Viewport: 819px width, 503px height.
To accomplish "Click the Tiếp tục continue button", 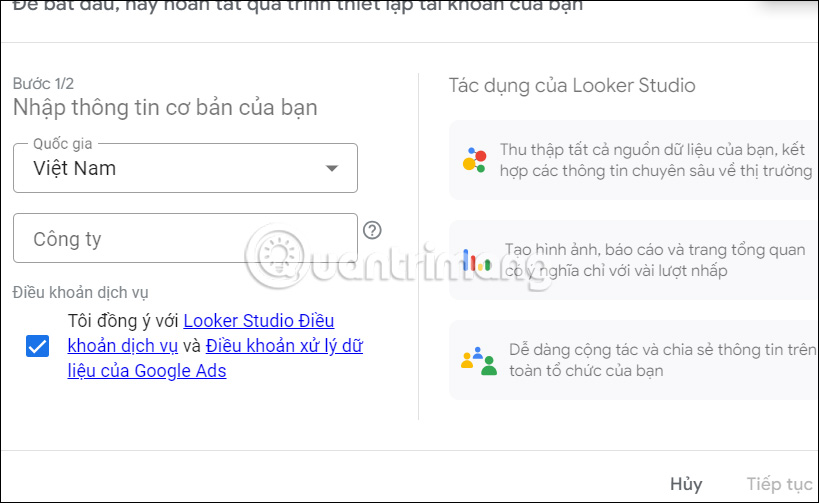I will point(779,484).
